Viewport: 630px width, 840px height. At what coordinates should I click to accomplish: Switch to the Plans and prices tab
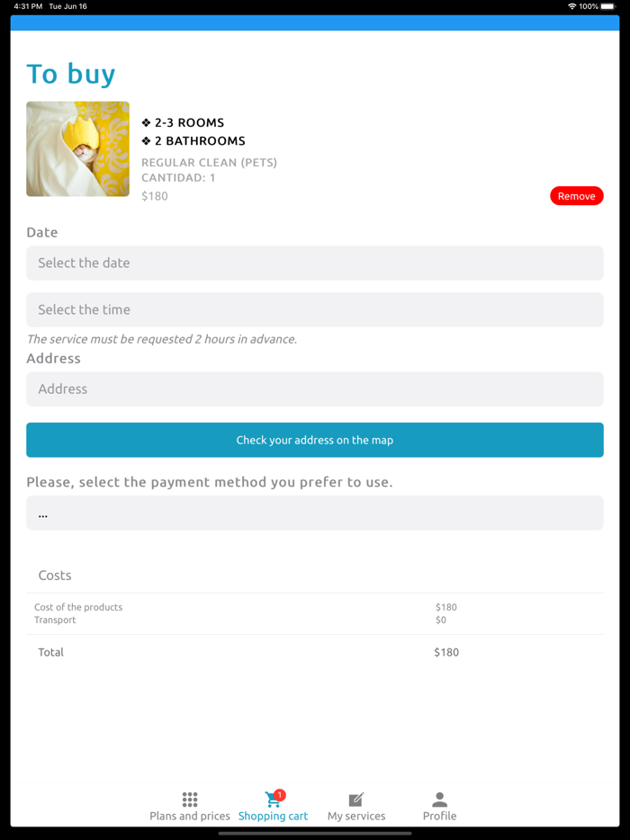pyautogui.click(x=190, y=816)
